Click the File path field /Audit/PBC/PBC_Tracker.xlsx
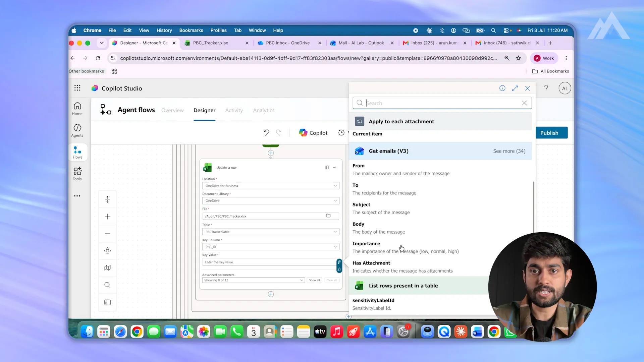This screenshot has height=362, width=644. click(271, 216)
